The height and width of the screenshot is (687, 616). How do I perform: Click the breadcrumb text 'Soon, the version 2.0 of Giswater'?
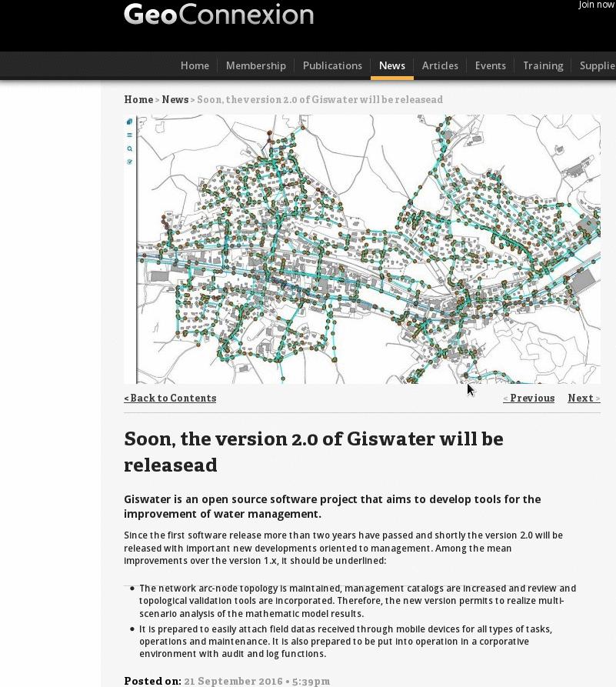(320, 99)
